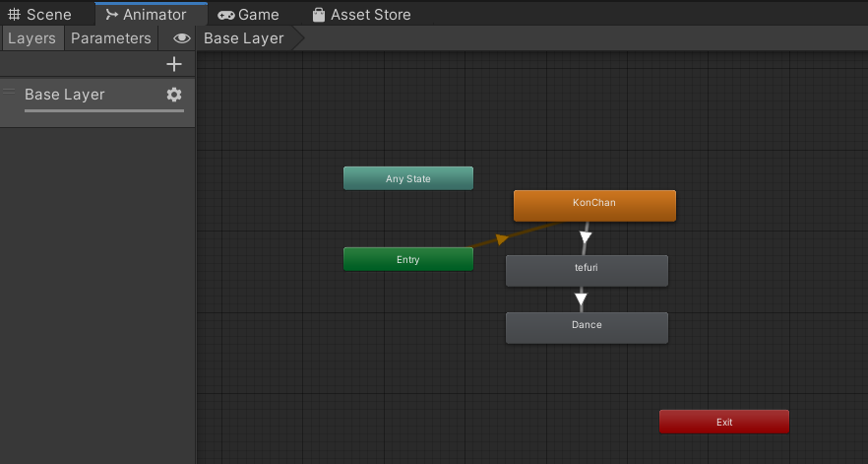Select the Any State node

[408, 178]
